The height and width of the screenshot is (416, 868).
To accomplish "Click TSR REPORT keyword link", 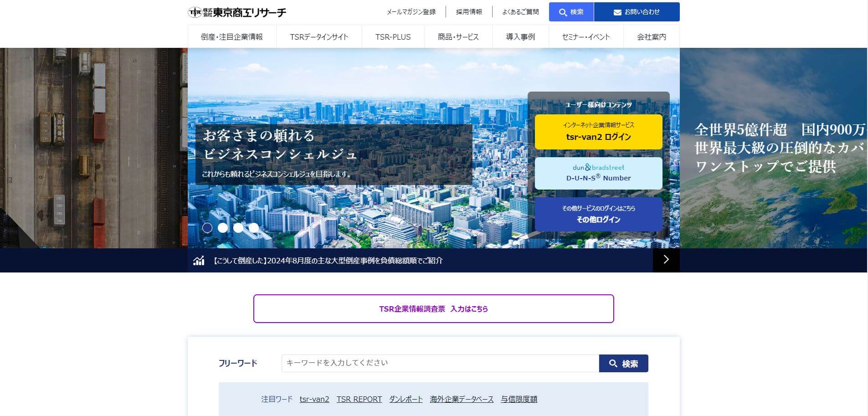I will (360, 399).
